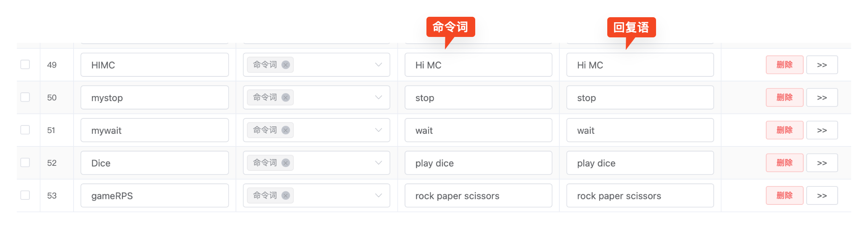This screenshot has height=238, width=868.
Task: Click the >> button for row 49
Action: [822, 65]
